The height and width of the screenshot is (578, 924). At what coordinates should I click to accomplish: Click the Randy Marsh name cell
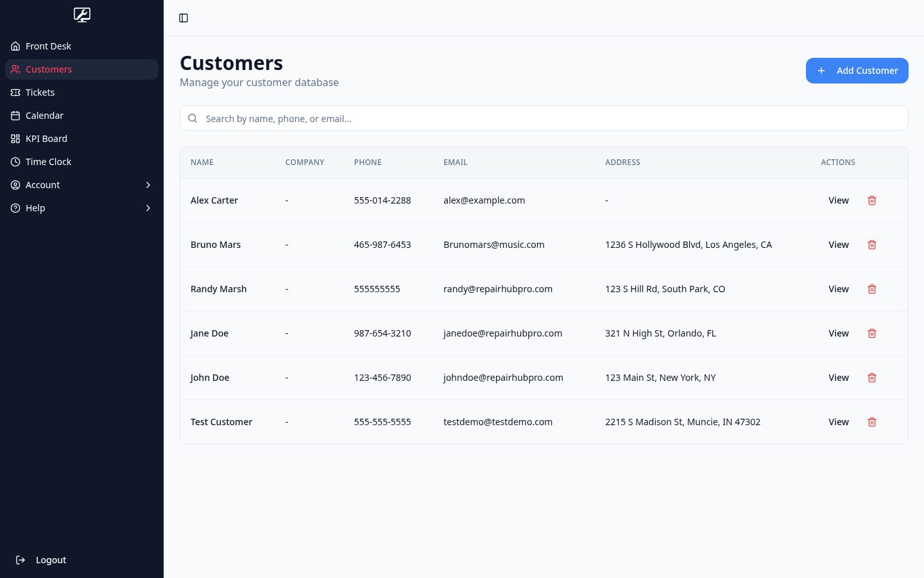click(x=219, y=289)
